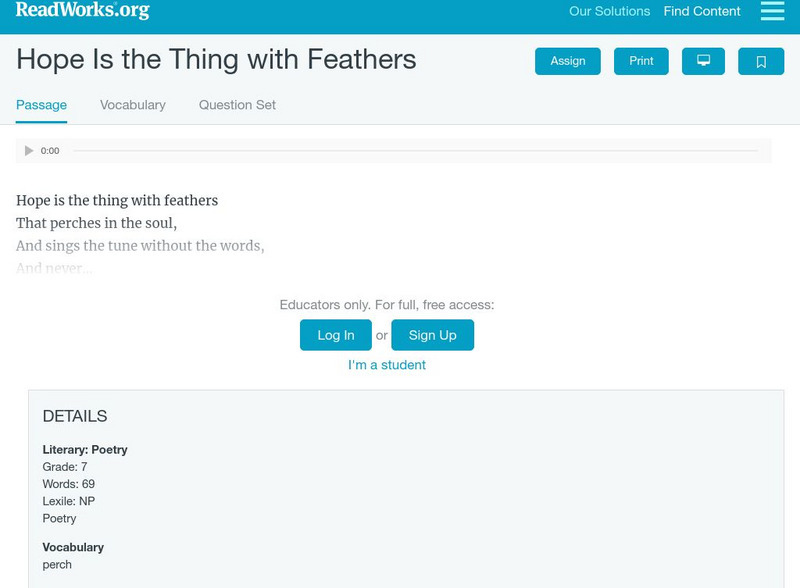Click the Sign Up button
Screen dimensions: 800x588
click(432, 335)
